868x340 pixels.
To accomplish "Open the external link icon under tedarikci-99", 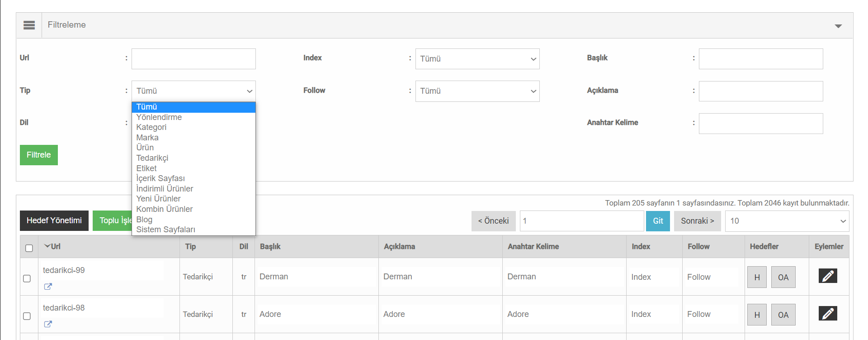I will pos(48,287).
